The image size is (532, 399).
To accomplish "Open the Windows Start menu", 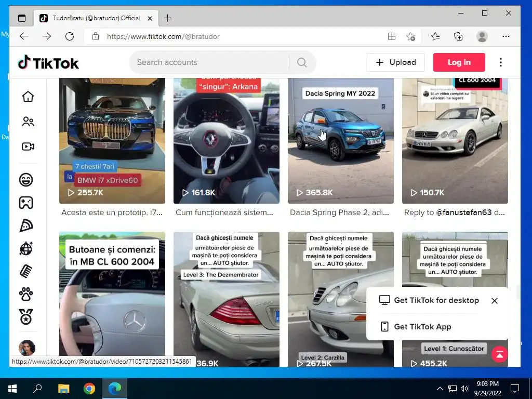I will [12, 389].
